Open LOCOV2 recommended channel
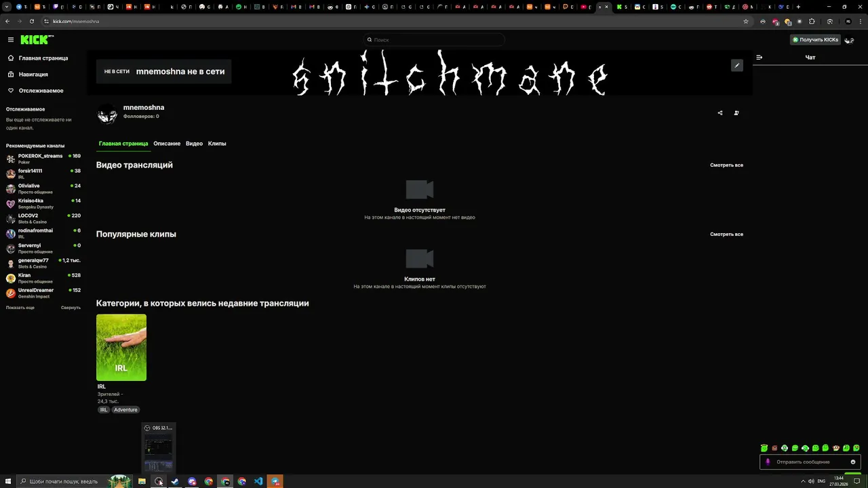The height and width of the screenshot is (488, 868). click(x=43, y=218)
